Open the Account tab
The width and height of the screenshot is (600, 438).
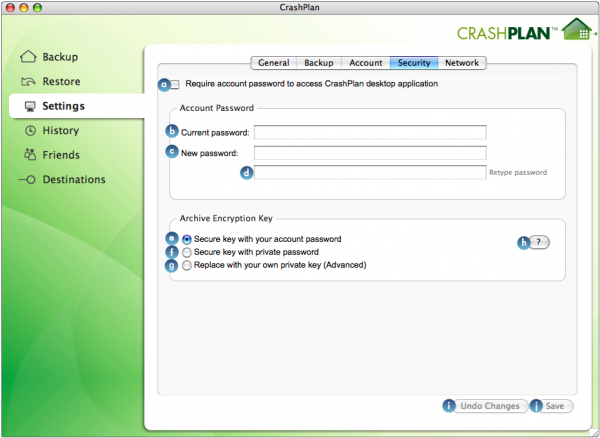point(365,63)
